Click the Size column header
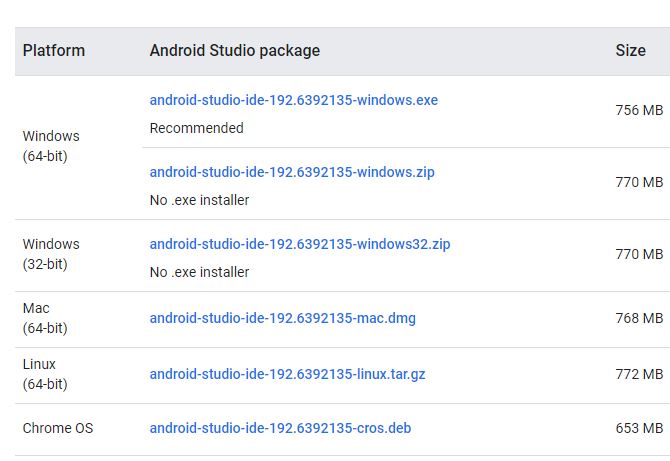670x461 pixels. pyautogui.click(x=630, y=50)
